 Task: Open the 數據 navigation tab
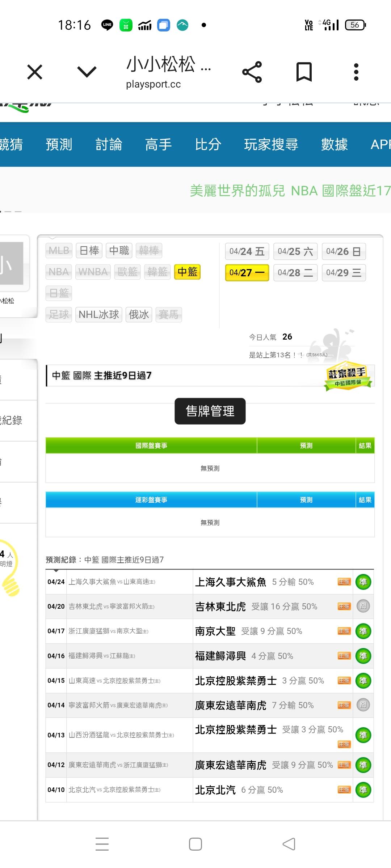335,144
